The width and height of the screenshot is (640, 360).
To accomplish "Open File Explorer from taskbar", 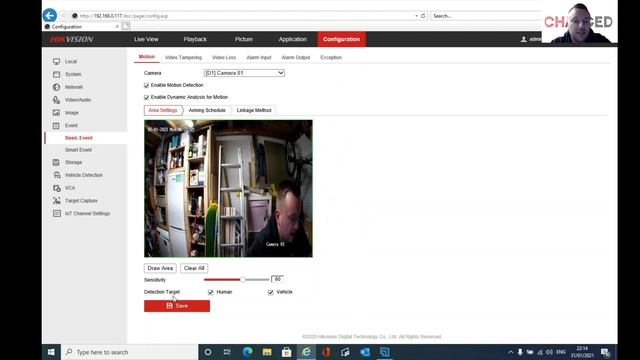I will 267,352.
